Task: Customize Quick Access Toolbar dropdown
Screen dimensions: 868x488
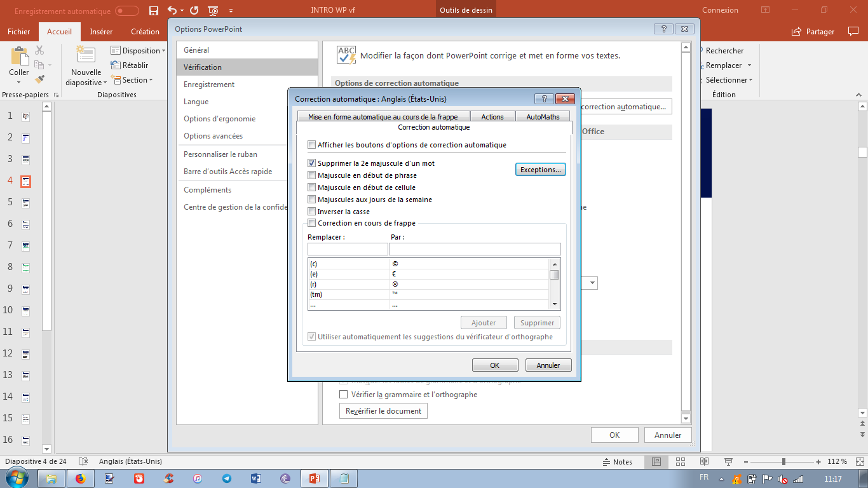Action: point(230,11)
